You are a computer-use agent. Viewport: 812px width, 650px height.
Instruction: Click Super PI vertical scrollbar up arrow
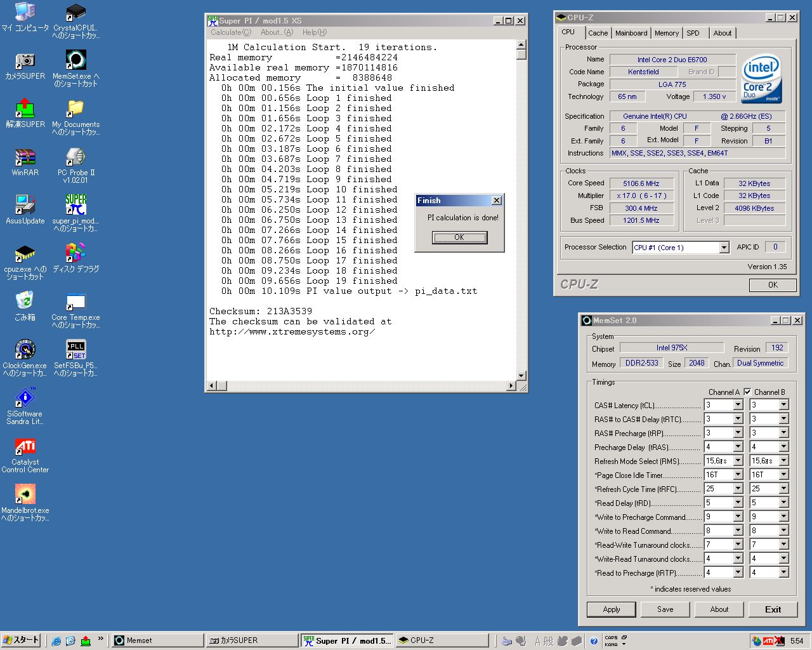pos(521,44)
